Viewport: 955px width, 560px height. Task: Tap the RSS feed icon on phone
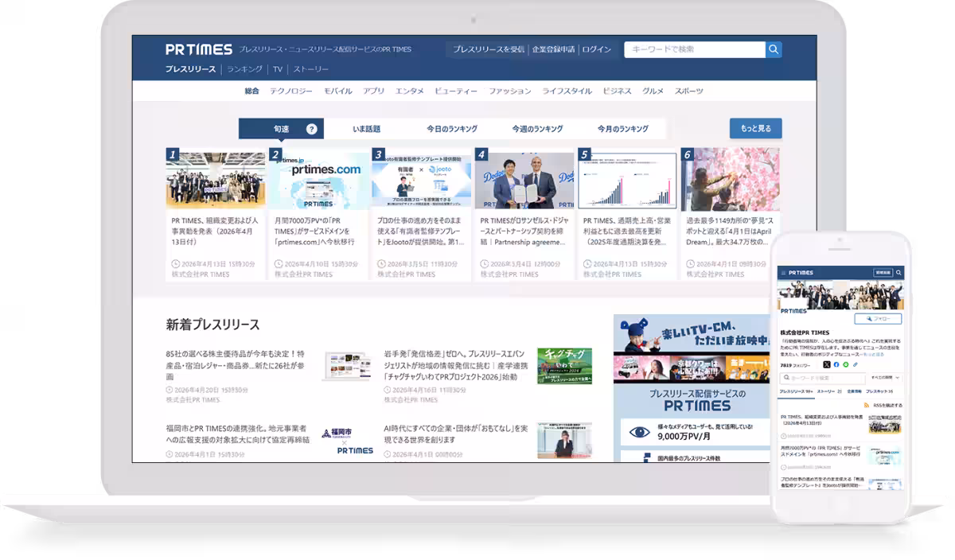pos(867,405)
